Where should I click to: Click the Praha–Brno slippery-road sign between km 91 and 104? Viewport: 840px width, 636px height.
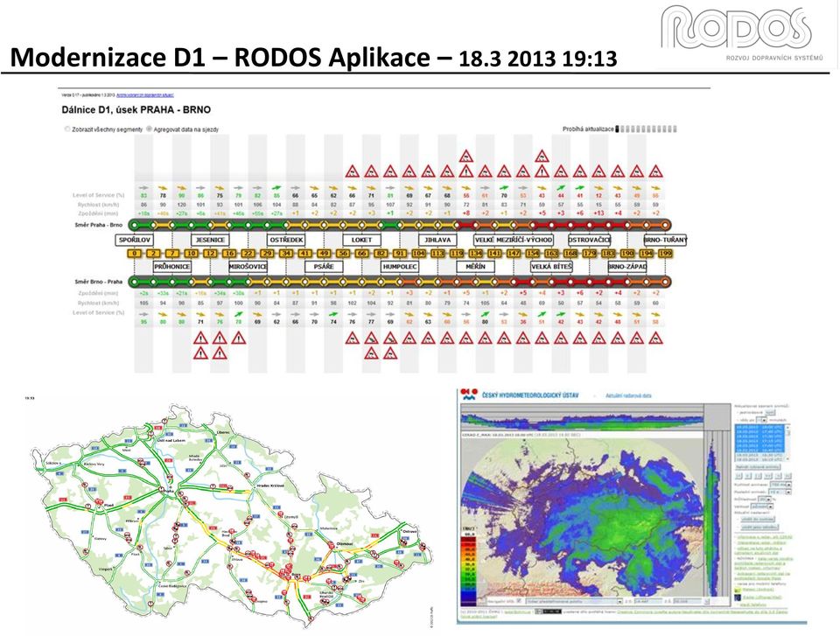point(409,172)
